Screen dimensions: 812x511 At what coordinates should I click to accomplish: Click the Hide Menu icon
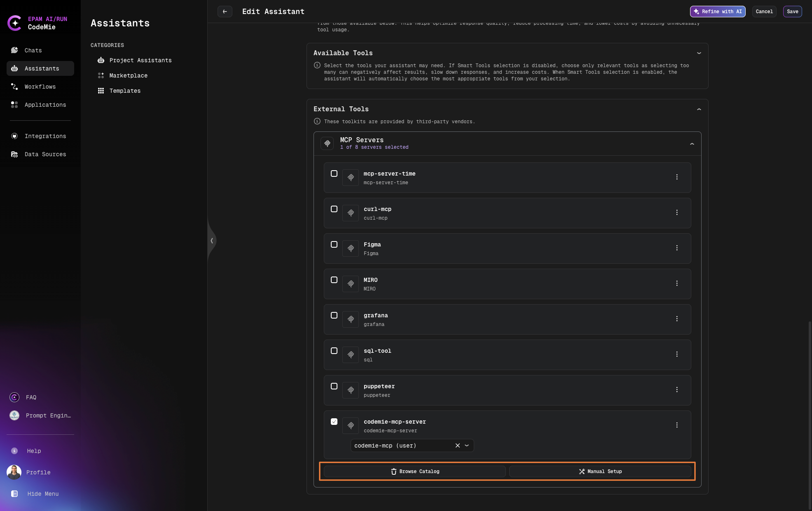pyautogui.click(x=14, y=494)
